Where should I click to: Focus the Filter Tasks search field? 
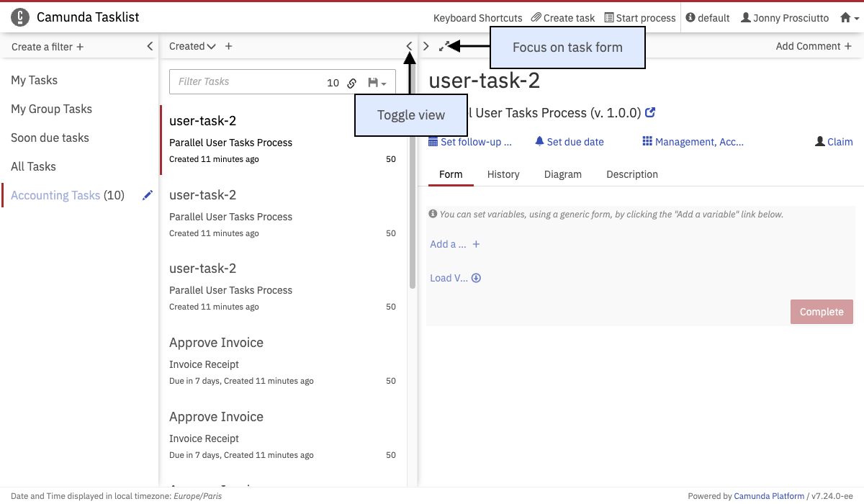pos(245,82)
